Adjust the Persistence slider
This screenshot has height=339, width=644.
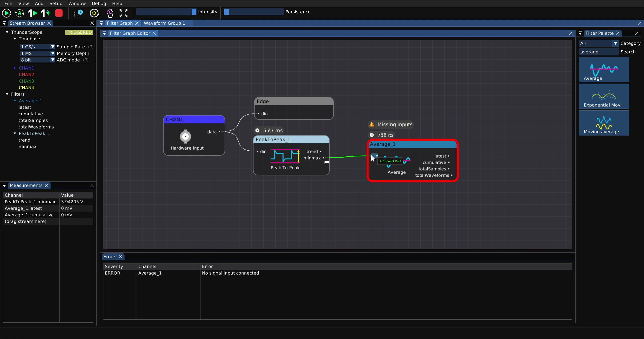coord(254,12)
